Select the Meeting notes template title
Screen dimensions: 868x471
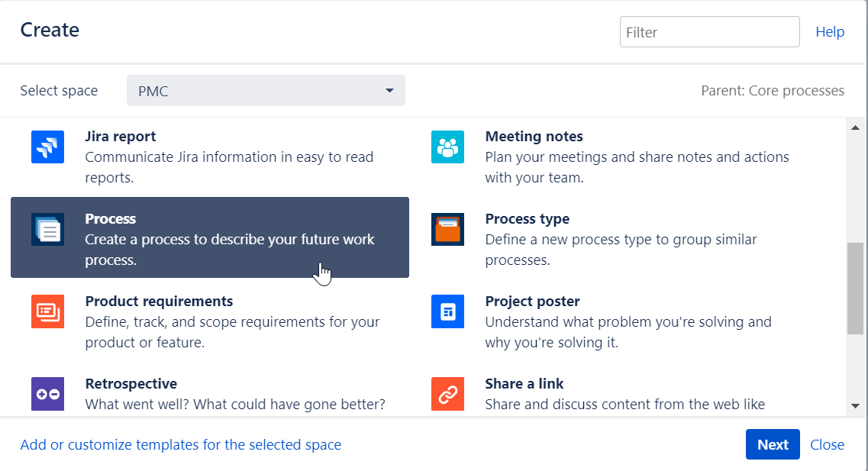coord(534,136)
